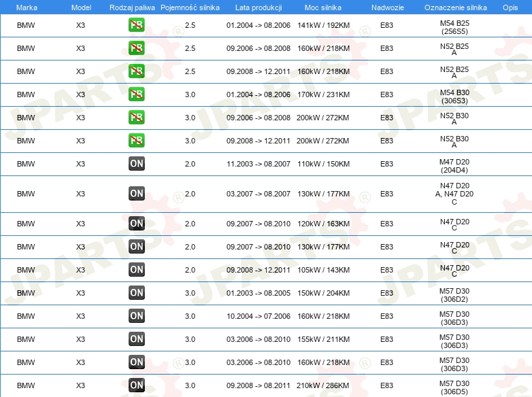The width and height of the screenshot is (532, 397).
Task: Select production years 09.2008 -> 08.2011
Action: click(259, 385)
